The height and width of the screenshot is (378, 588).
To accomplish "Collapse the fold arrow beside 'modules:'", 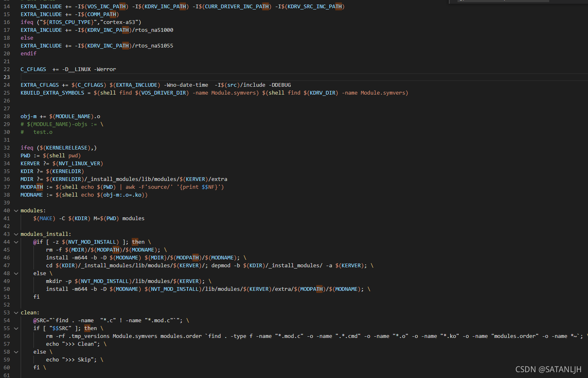I will [x=16, y=211].
